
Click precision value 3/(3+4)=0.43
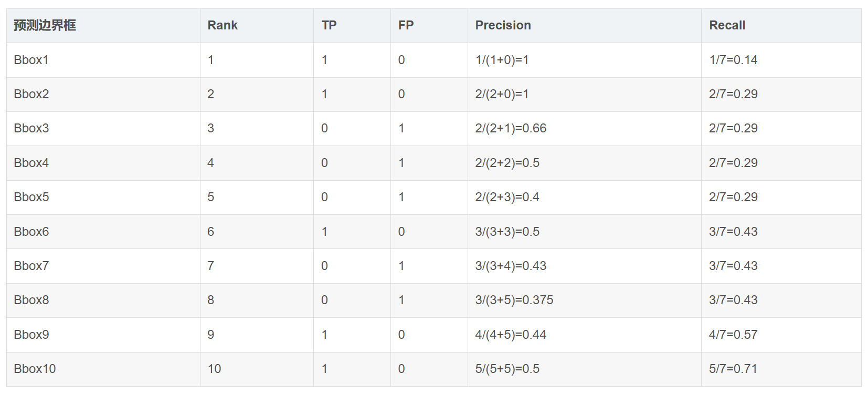pos(511,266)
